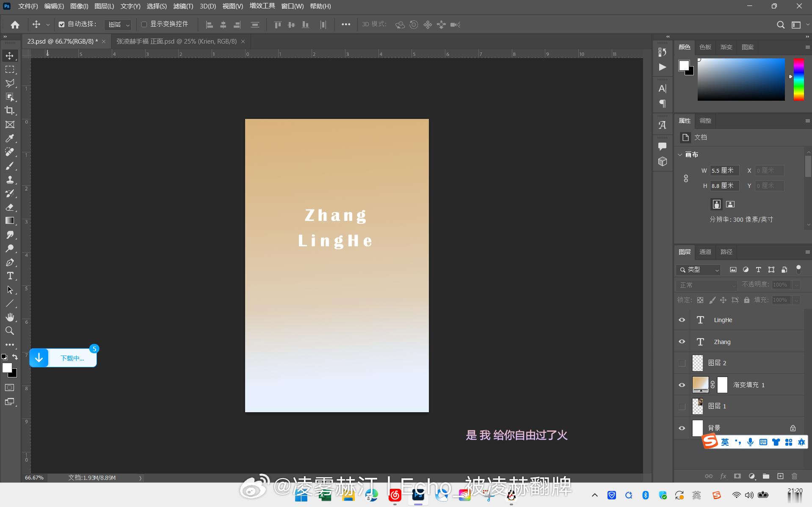Open the Color panel options menu
This screenshot has width=812, height=507.
pos(807,47)
